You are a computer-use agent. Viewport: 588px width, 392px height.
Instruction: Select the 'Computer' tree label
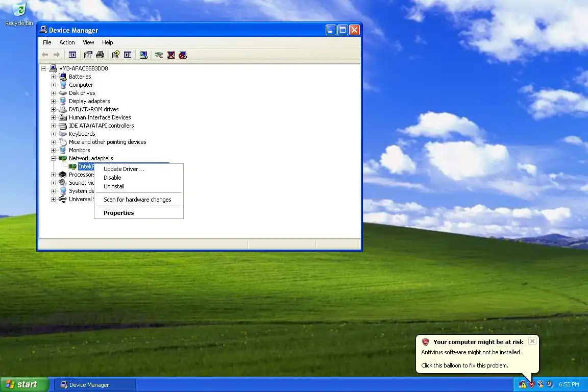pyautogui.click(x=81, y=85)
